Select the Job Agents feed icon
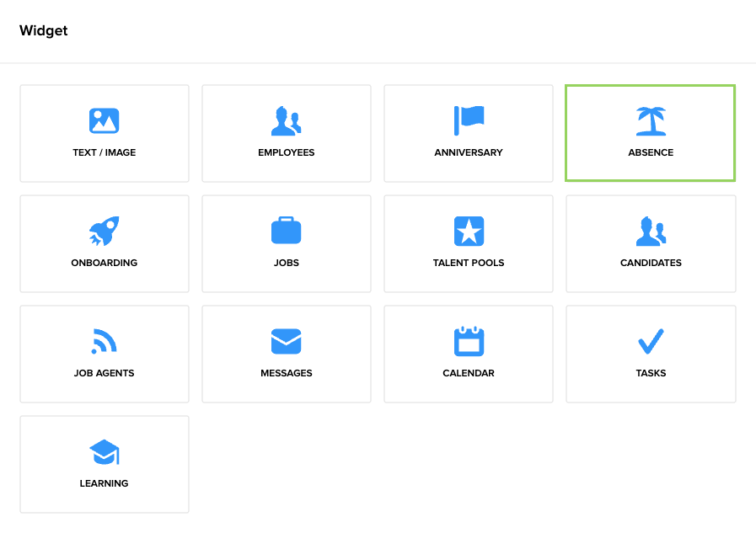This screenshot has width=756, height=533. [x=104, y=340]
